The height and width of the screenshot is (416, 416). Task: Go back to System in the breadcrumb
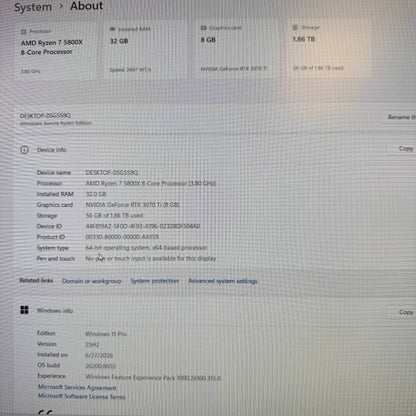pos(33,7)
